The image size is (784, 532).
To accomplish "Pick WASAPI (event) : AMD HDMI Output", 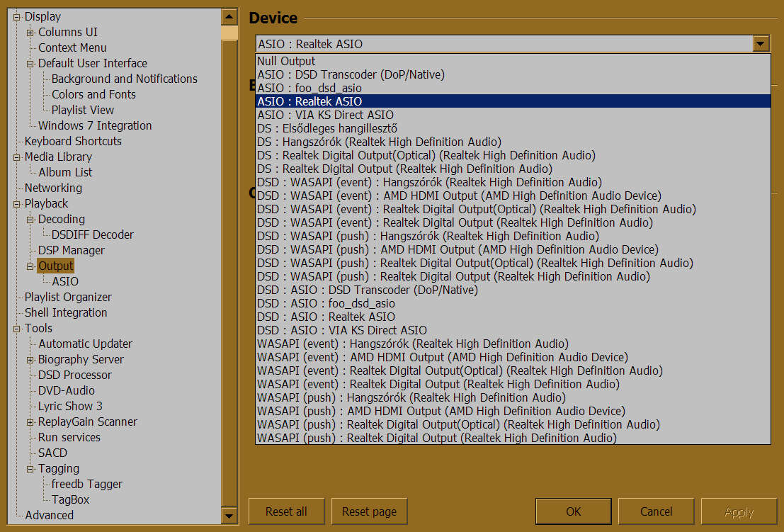I will (513, 358).
